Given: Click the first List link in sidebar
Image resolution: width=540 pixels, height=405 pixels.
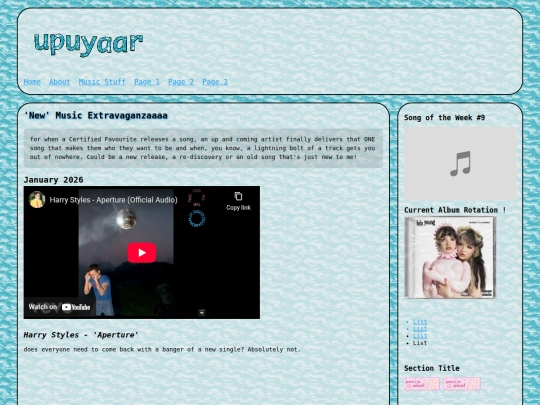Looking at the screenshot, I should (x=420, y=322).
